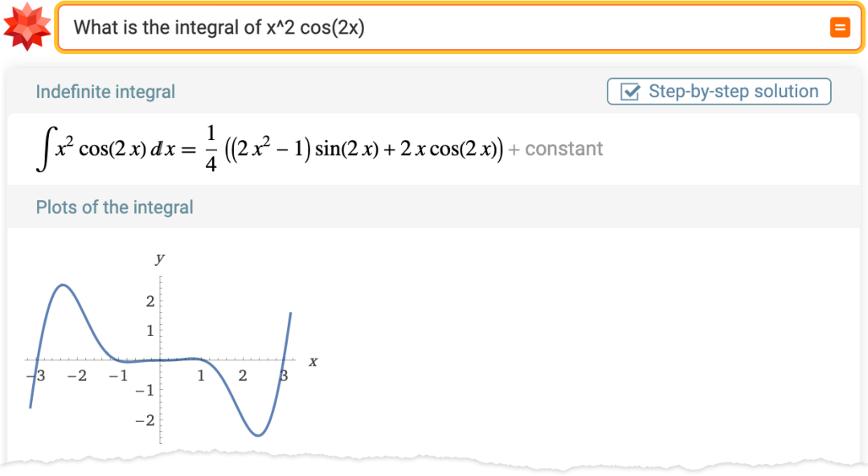Click the Wolfram Alpha red star logo
Viewport: 868px width, 476px height.
[27, 27]
